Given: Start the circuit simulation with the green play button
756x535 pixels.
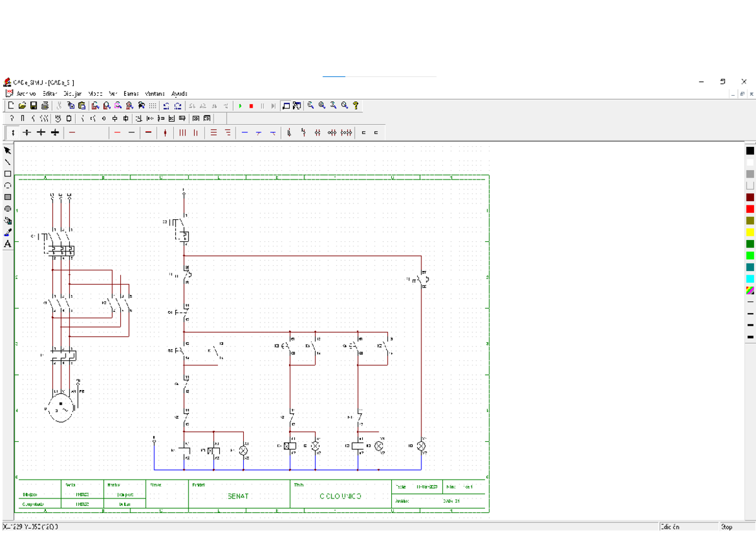Looking at the screenshot, I should pos(240,106).
